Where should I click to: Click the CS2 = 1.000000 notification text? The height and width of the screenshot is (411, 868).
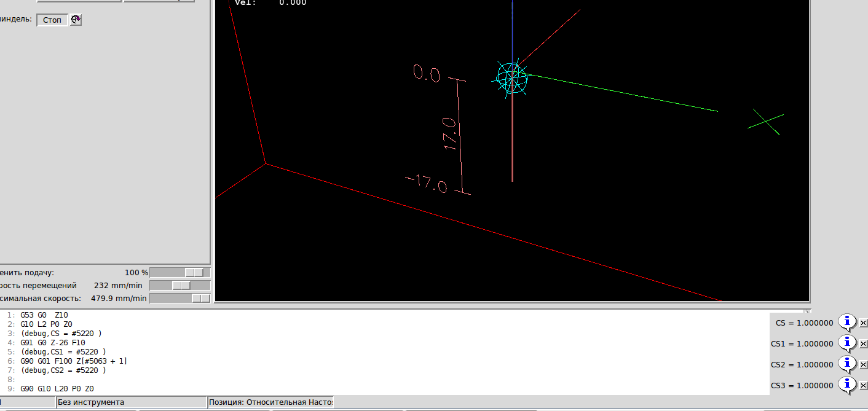(802, 364)
